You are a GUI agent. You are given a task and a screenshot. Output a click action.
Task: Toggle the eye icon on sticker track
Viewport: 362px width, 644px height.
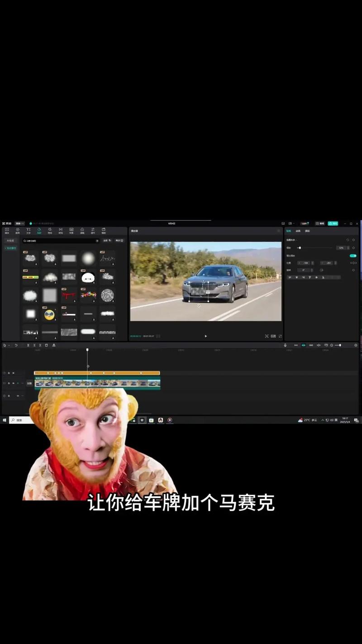pos(13,373)
